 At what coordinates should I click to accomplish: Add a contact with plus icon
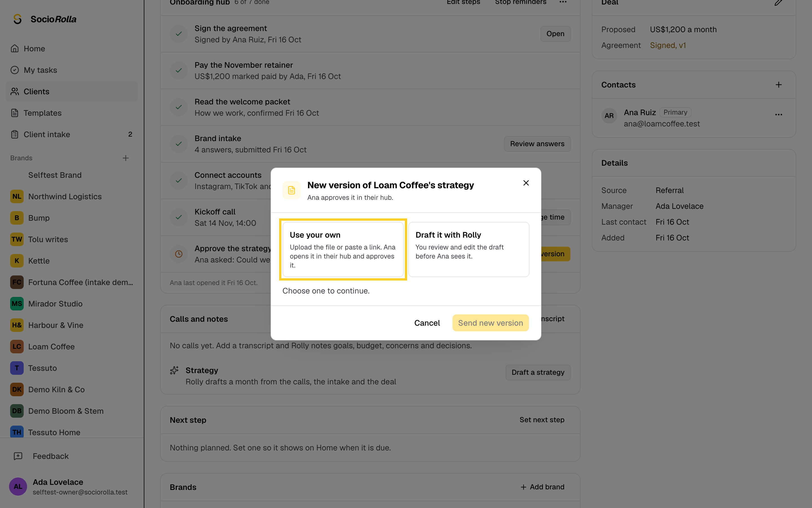778,85
